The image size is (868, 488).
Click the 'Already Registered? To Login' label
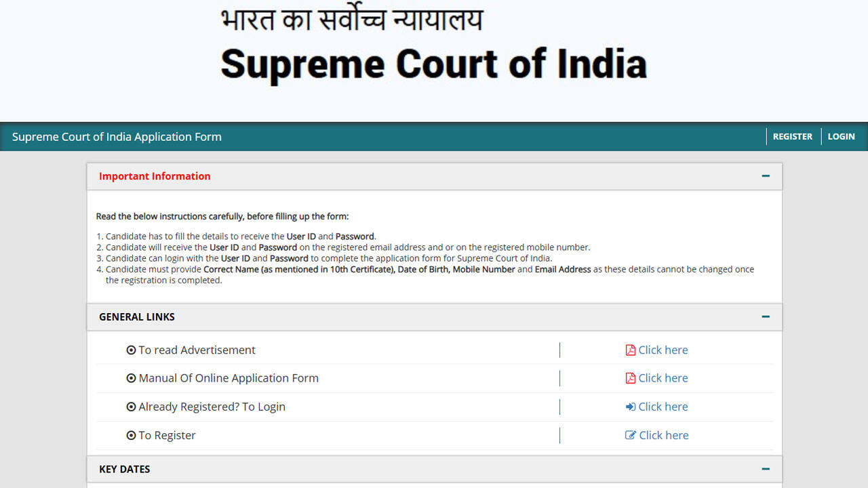212,407
